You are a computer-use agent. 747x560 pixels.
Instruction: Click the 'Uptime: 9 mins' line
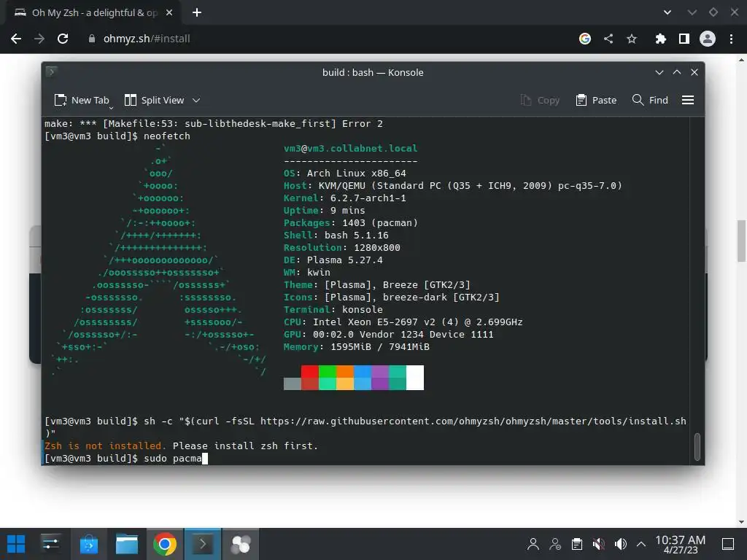[325, 210]
